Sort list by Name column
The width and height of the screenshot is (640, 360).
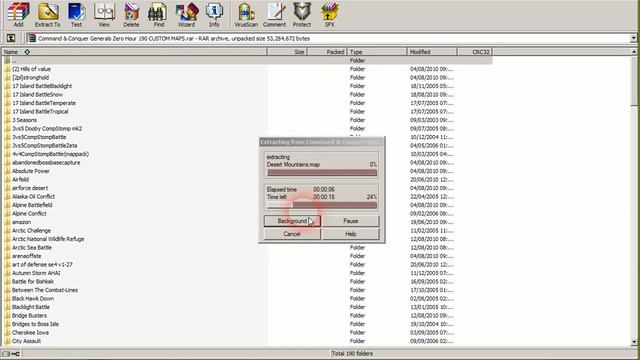tap(134, 52)
